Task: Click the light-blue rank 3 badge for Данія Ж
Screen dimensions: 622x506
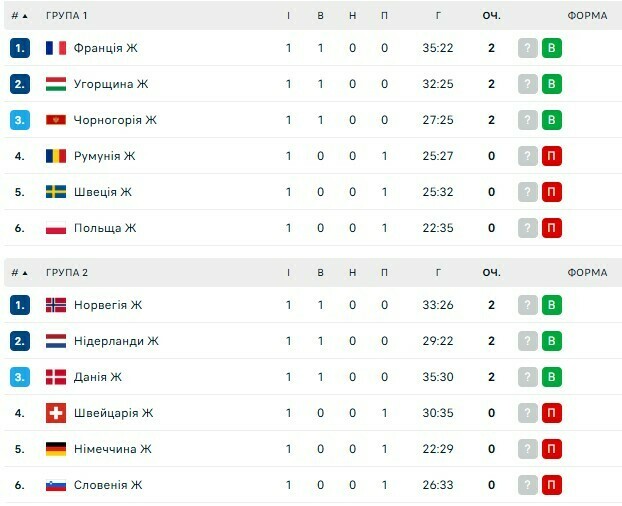Action: coord(20,377)
